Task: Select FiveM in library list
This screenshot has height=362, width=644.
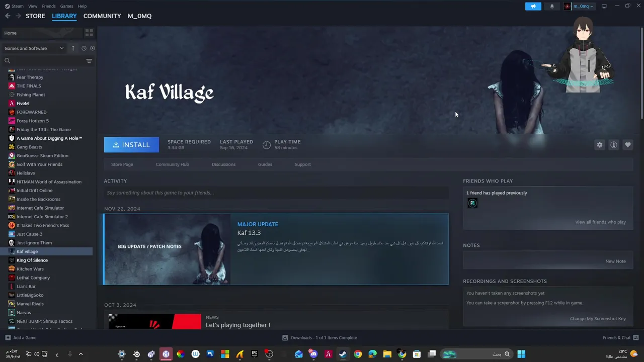Action: (23, 104)
